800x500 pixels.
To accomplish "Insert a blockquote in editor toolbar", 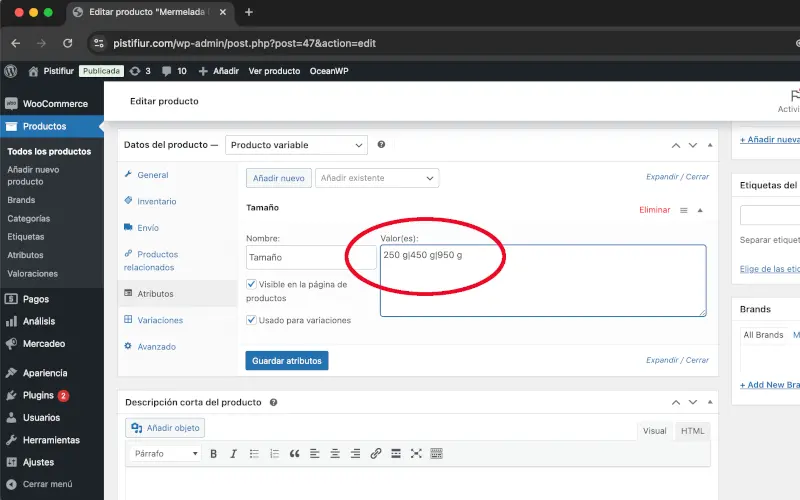I will [294, 454].
